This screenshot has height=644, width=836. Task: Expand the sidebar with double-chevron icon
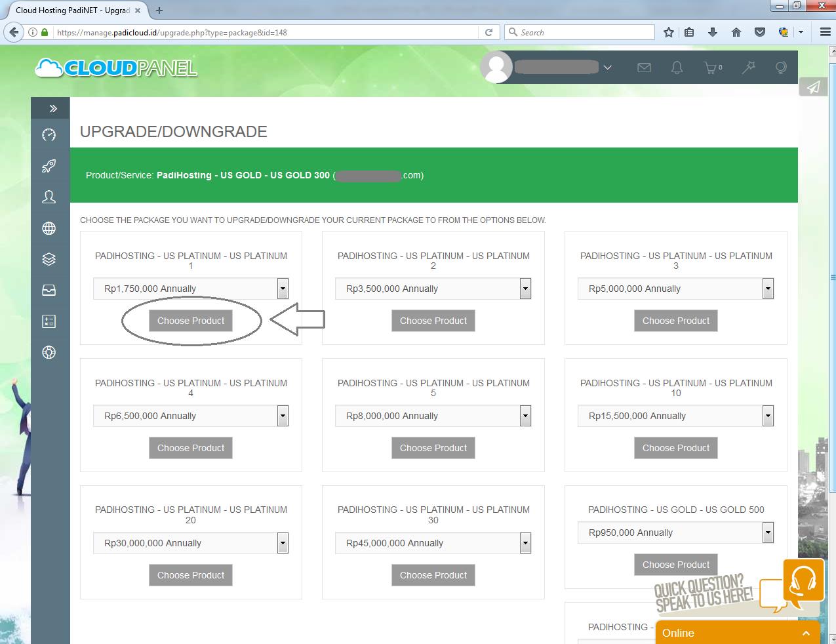pyautogui.click(x=53, y=108)
